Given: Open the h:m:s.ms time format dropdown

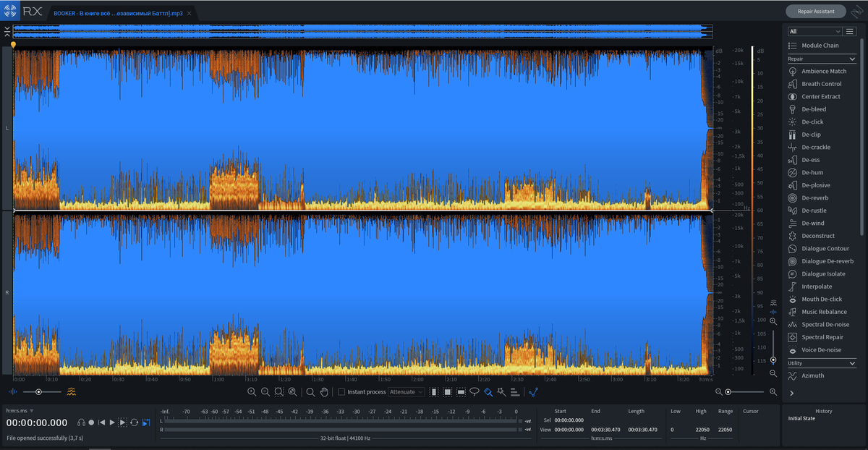Looking at the screenshot, I should (20, 410).
